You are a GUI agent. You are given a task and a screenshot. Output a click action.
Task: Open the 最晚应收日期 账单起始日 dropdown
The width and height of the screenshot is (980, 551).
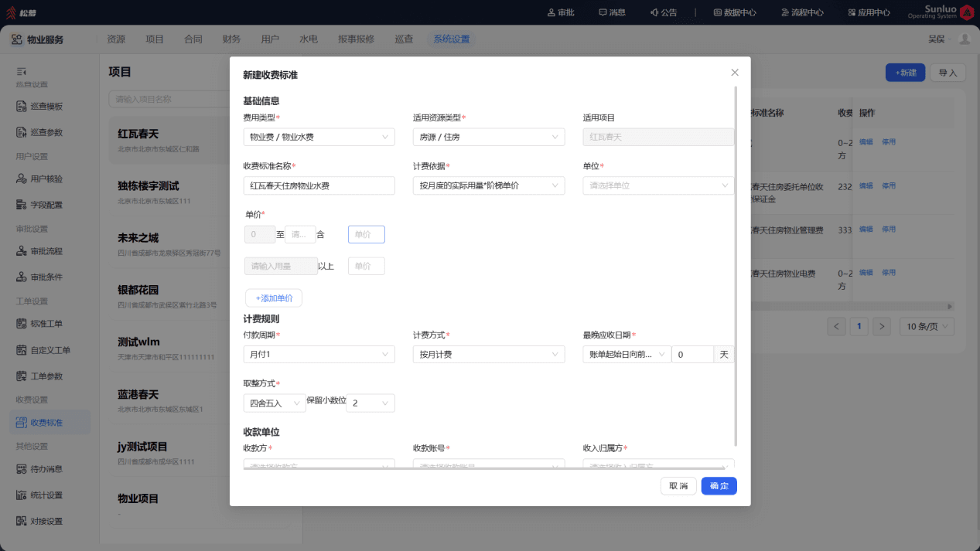627,355
